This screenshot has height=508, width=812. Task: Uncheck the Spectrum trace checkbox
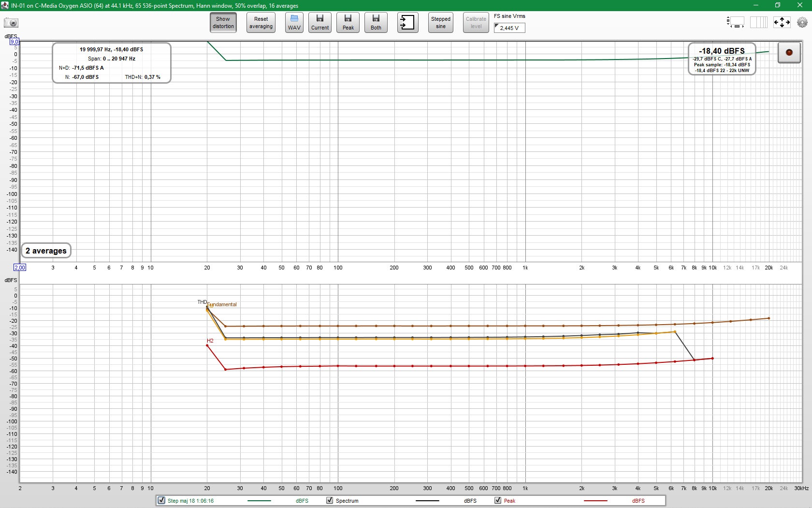330,501
